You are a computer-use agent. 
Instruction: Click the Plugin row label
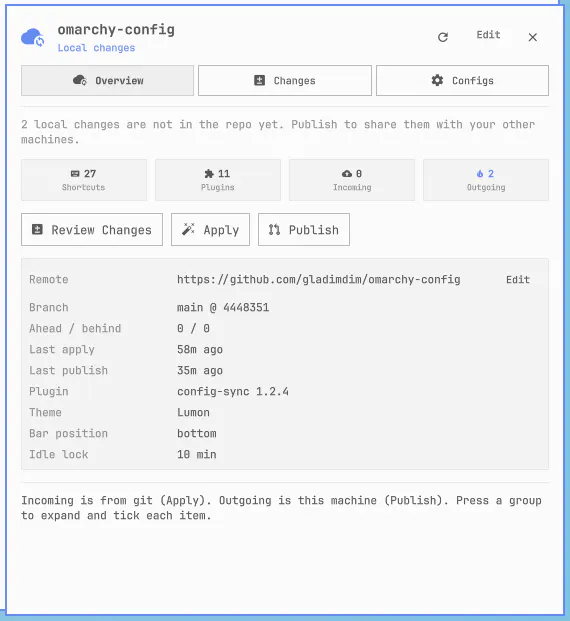point(49,392)
